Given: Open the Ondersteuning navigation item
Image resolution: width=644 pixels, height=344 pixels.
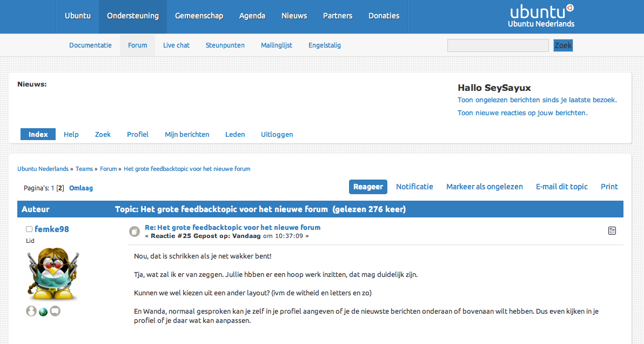Looking at the screenshot, I should point(133,16).
